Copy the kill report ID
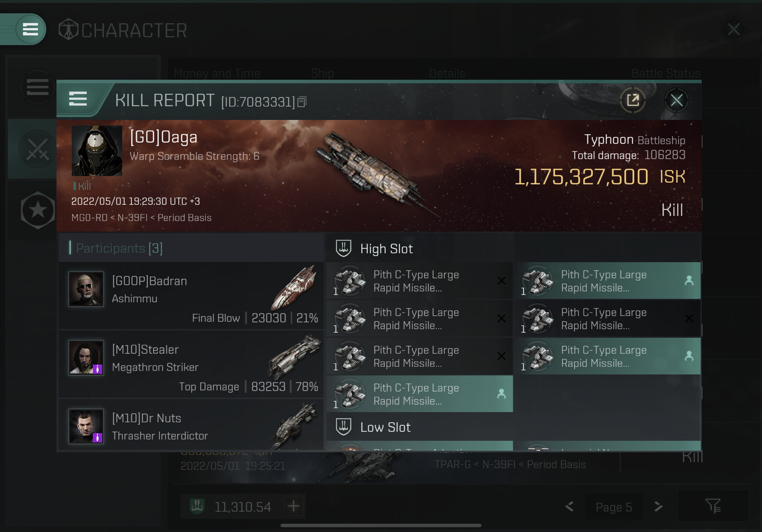This screenshot has height=532, width=762. pos(302,102)
